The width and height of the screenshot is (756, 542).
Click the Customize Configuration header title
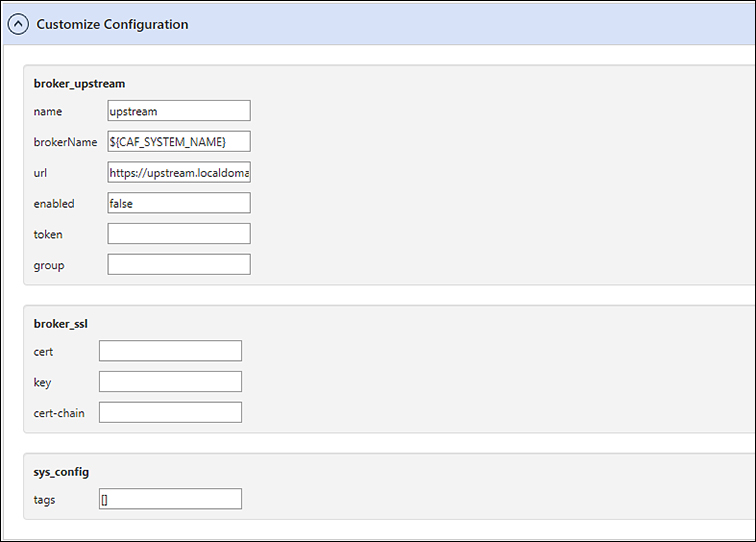point(112,24)
